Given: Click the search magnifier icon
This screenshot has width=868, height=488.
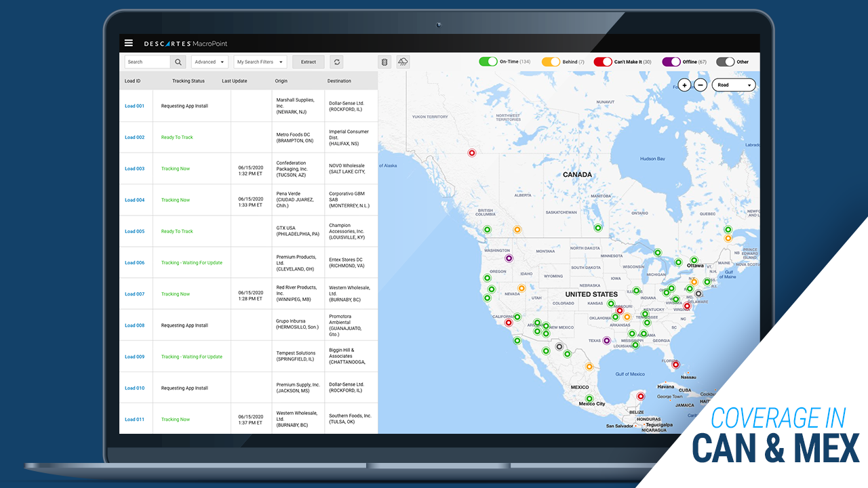Looking at the screenshot, I should 177,61.
